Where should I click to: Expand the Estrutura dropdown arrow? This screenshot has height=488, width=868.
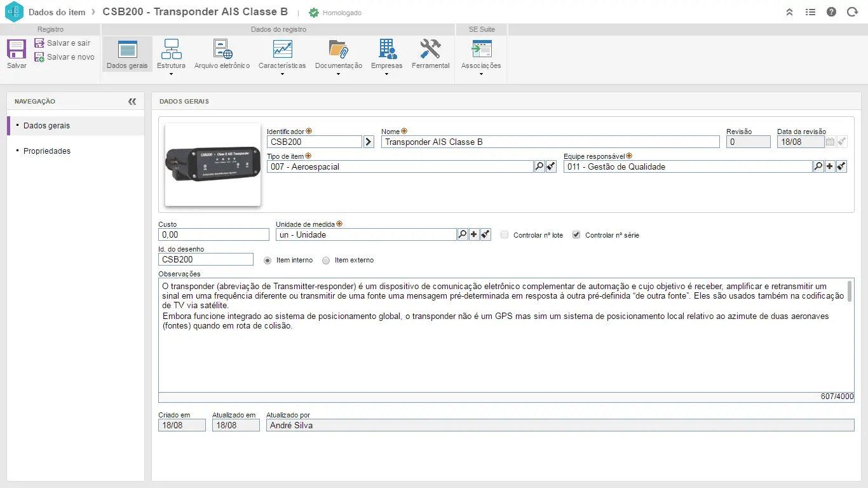coord(171,74)
